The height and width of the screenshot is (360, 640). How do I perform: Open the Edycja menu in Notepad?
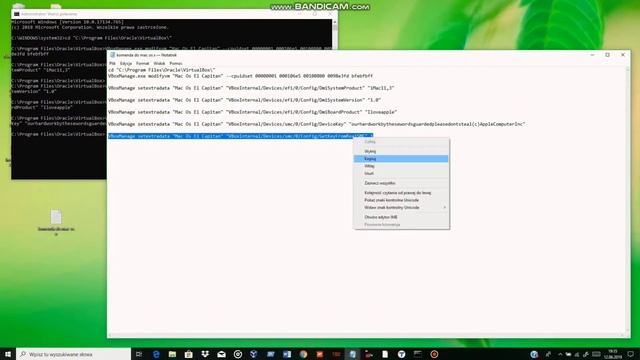tap(126, 63)
